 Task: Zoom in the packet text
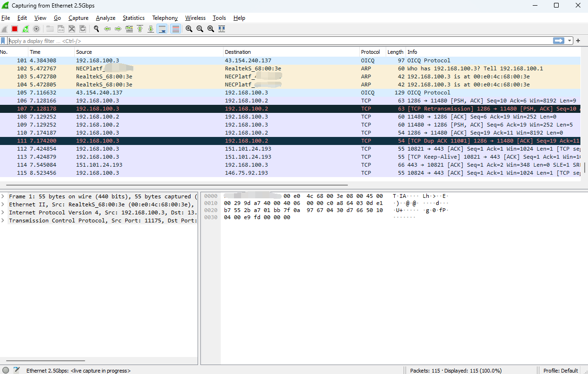[189, 29]
